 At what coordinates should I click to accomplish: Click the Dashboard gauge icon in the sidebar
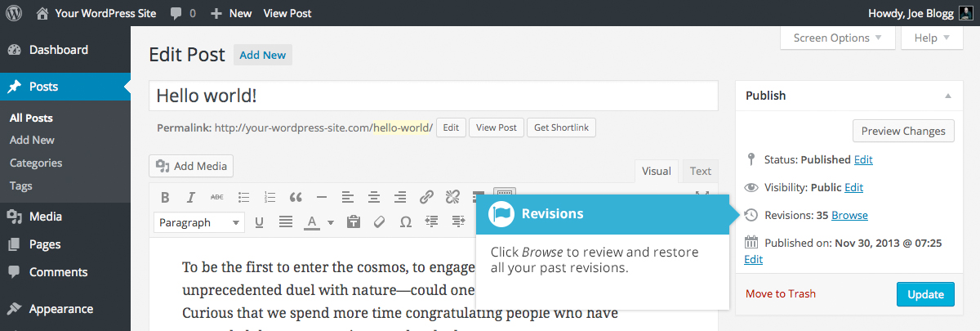pos(15,50)
